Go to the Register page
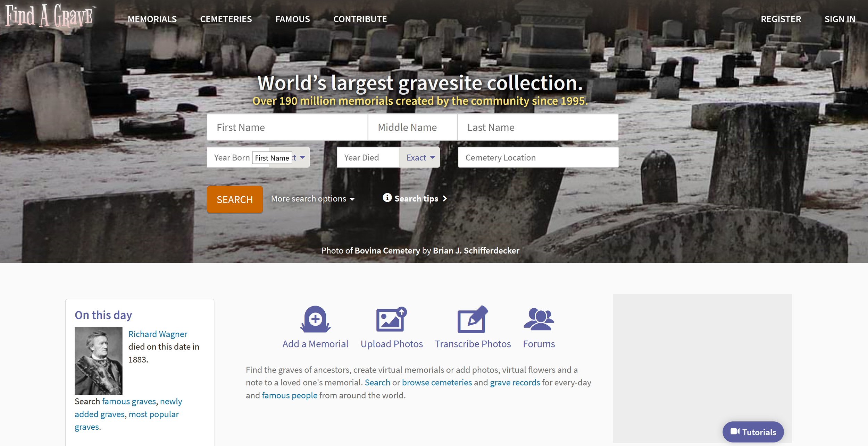 tap(781, 19)
